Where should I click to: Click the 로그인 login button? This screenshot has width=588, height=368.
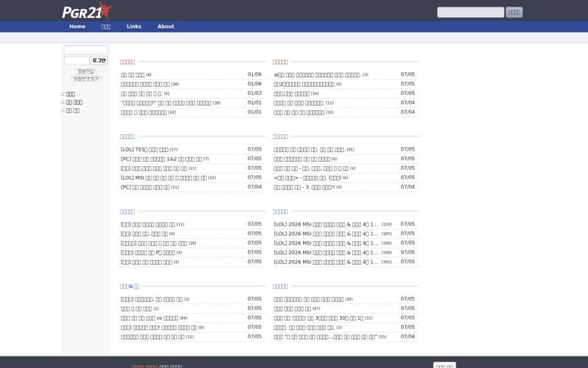coord(99,61)
